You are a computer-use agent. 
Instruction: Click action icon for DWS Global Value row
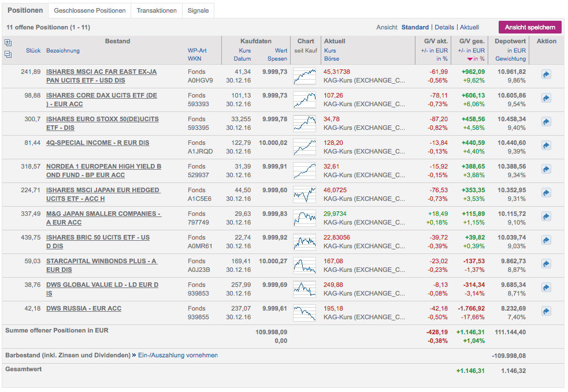pos(546,288)
